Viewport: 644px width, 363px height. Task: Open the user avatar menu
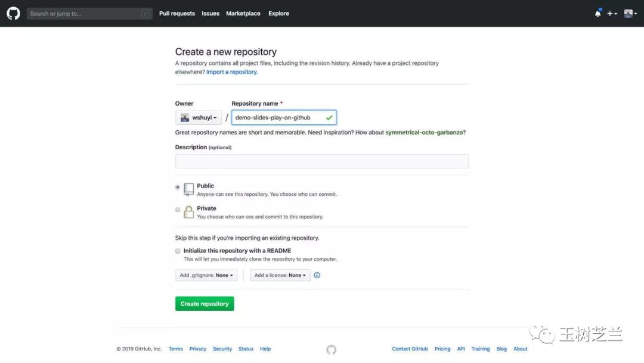pos(630,13)
